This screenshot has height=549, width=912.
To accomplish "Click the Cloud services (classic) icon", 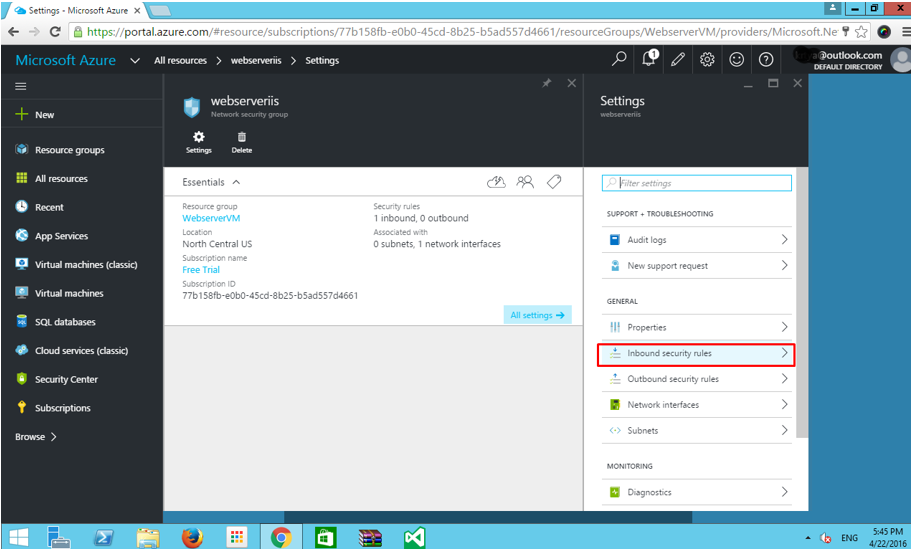I will (22, 350).
